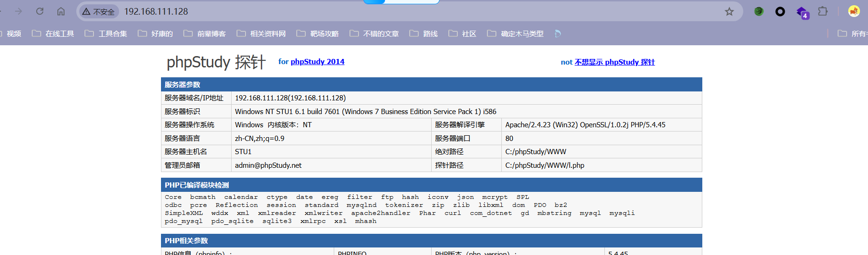Open the extensions puzzle piece menu

823,11
